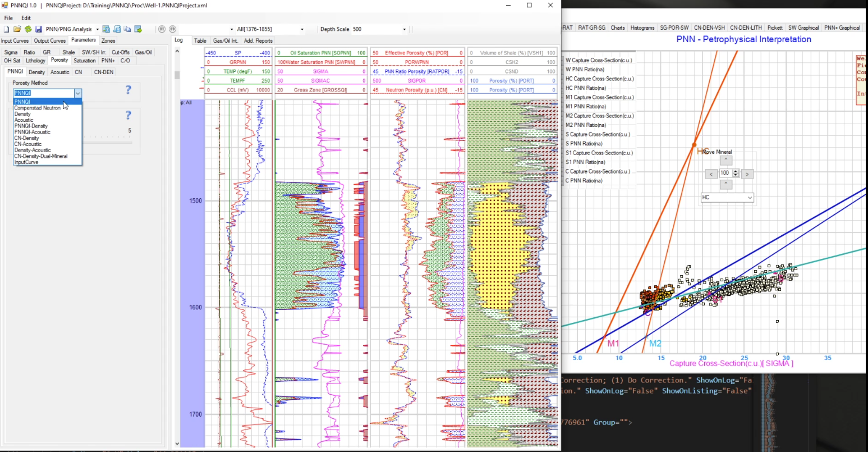868x452 pixels.
Task: Click the log view scrollbar down arrow
Action: pos(177,444)
